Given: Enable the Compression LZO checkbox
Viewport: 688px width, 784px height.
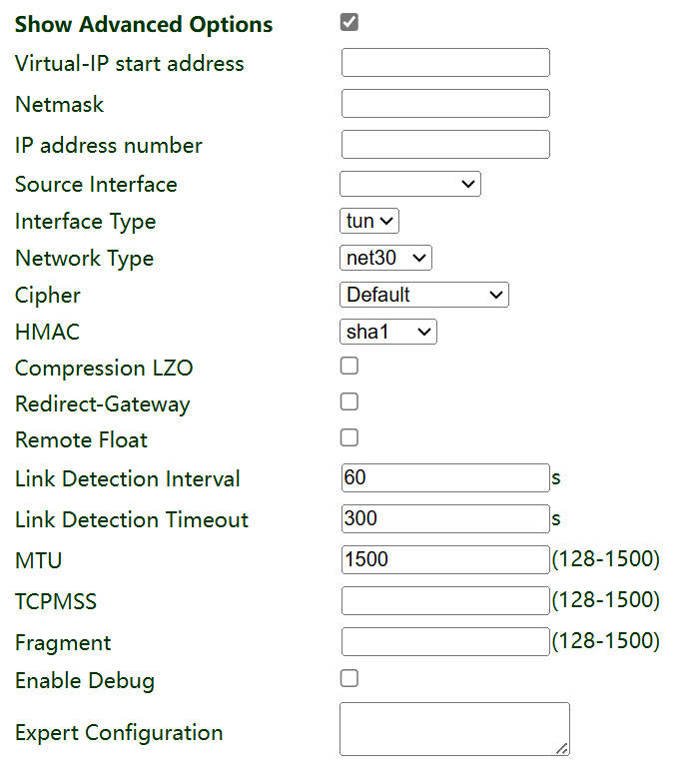Looking at the screenshot, I should click(x=349, y=367).
